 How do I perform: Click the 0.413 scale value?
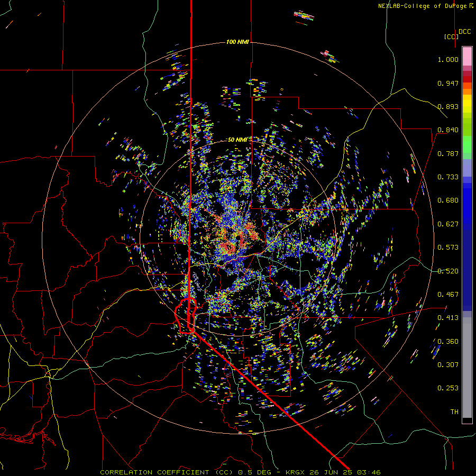(x=448, y=318)
